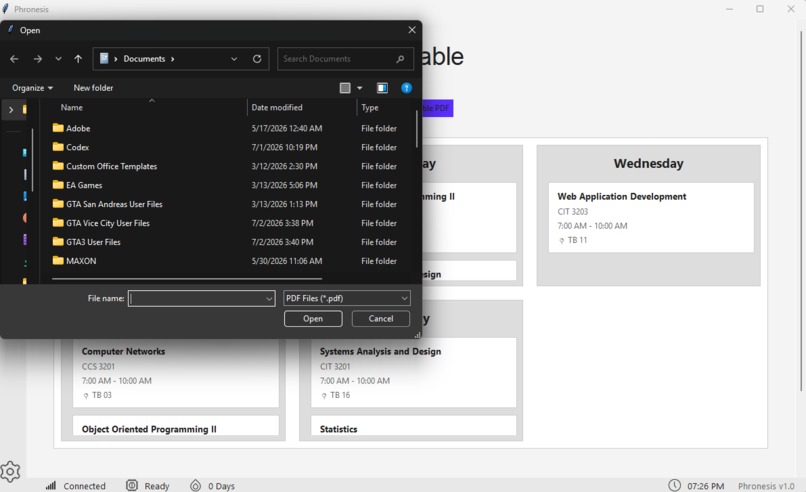This screenshot has width=806, height=492.
Task: Open the PDF Files type filter
Action: [347, 298]
